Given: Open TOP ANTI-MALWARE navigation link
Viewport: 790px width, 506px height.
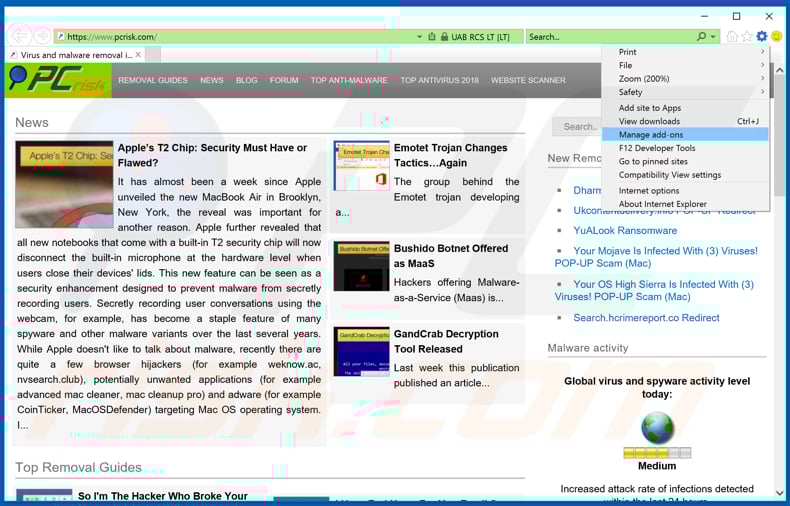Looking at the screenshot, I should [x=349, y=80].
